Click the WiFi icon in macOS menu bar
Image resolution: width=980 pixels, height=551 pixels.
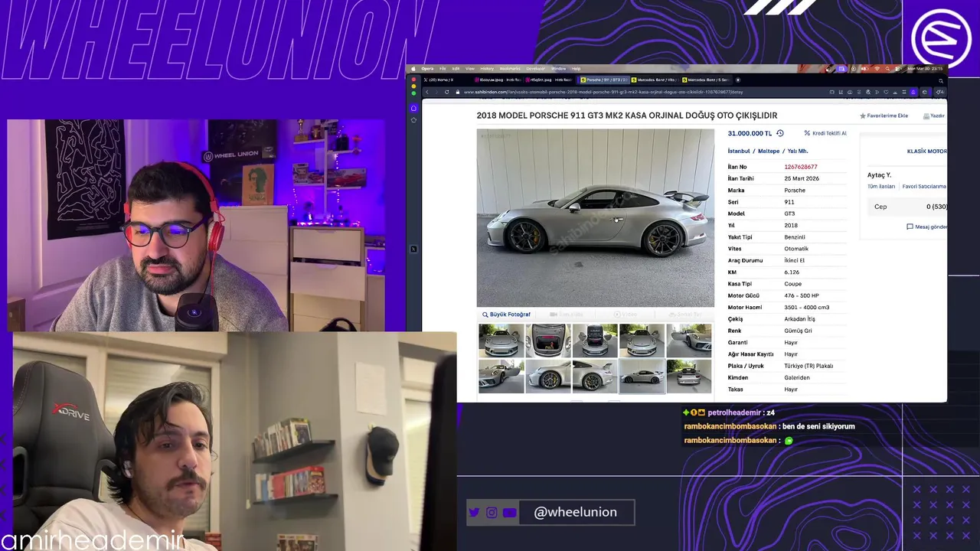(877, 69)
